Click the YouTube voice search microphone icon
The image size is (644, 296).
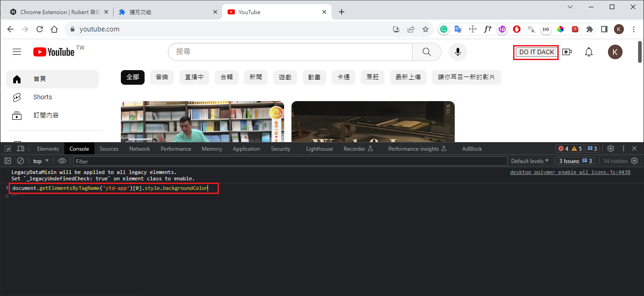tap(457, 52)
